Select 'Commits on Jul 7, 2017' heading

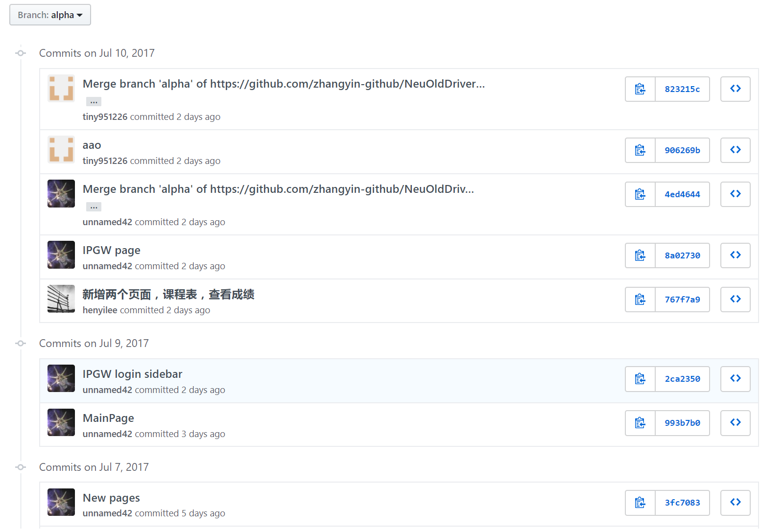94,467
